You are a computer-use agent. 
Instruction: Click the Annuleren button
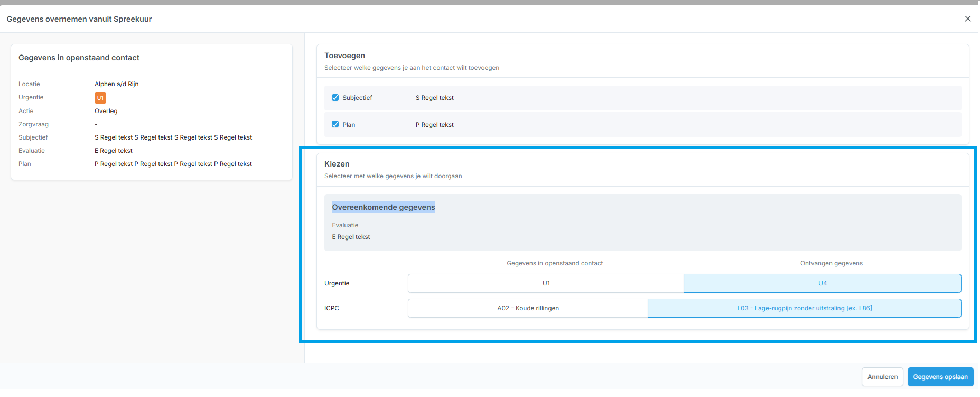pyautogui.click(x=882, y=377)
